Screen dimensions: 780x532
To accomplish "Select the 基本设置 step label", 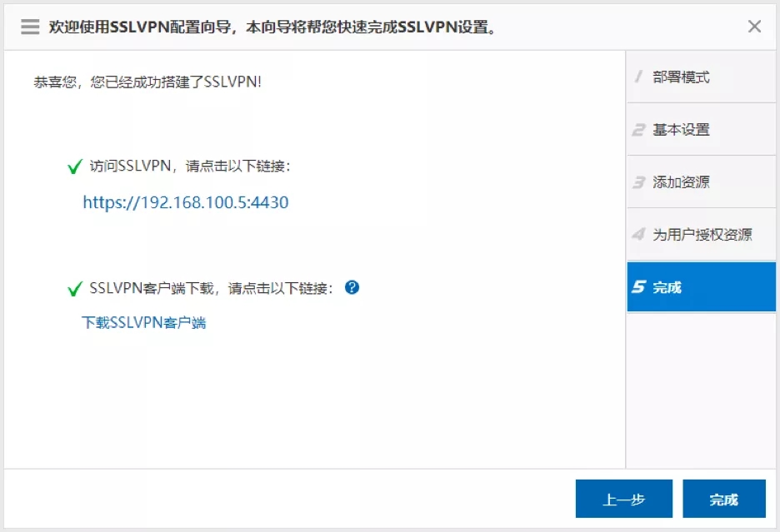I will click(681, 130).
